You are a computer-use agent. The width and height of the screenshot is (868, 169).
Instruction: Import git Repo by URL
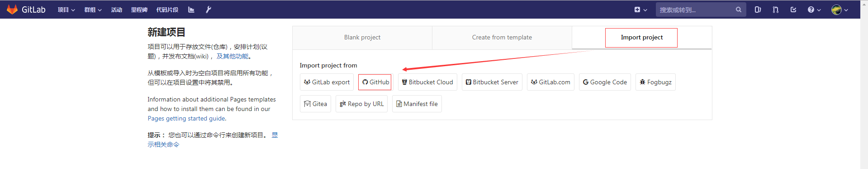(x=361, y=104)
